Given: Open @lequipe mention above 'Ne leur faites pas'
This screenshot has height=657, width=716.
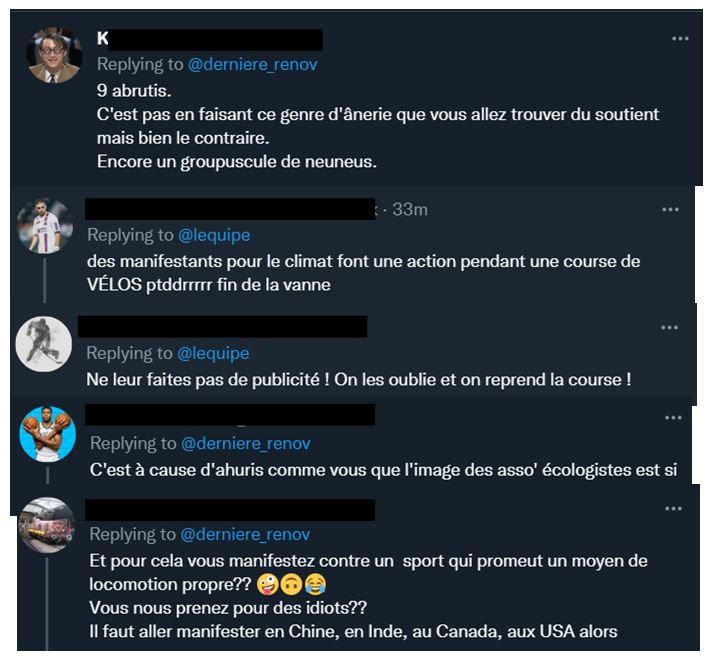Looking at the screenshot, I should (x=213, y=353).
